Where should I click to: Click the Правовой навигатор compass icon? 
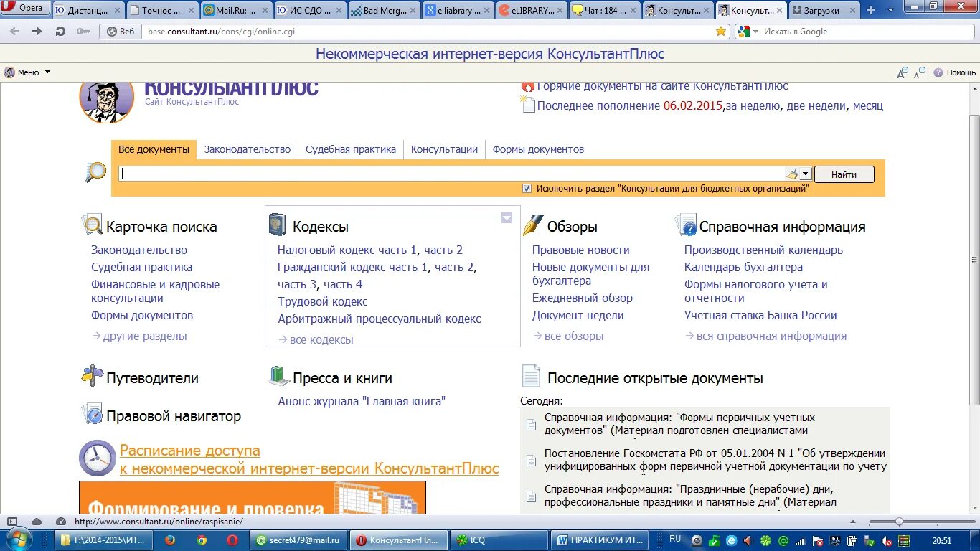92,414
